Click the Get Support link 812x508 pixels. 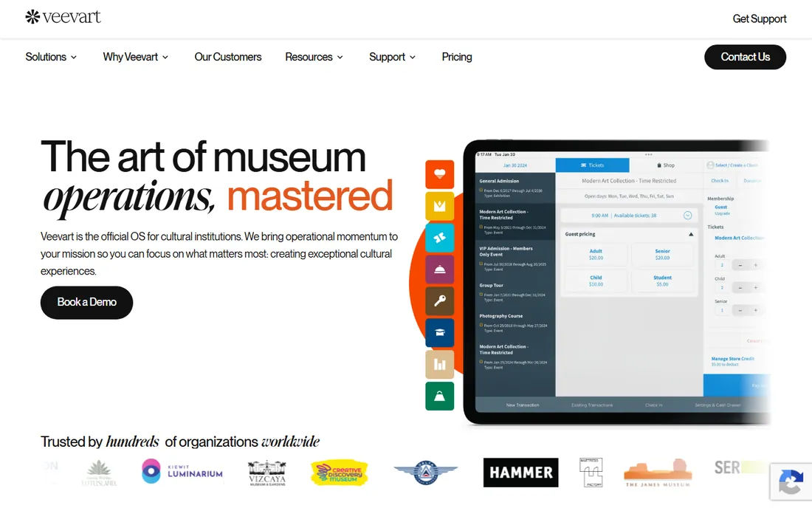(759, 18)
